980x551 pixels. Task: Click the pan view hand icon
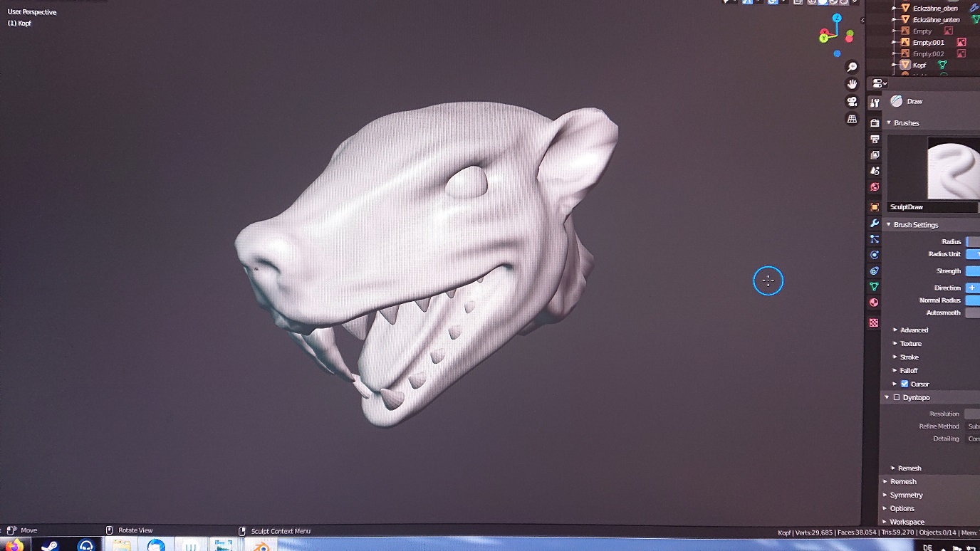pyautogui.click(x=852, y=84)
